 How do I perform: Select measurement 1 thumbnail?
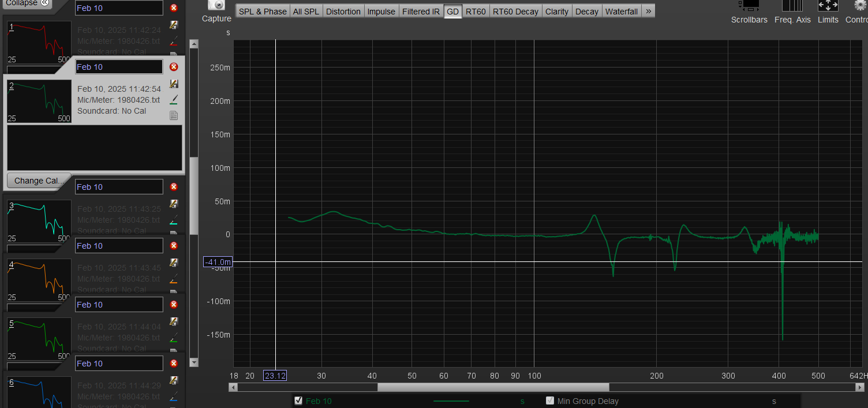39,43
